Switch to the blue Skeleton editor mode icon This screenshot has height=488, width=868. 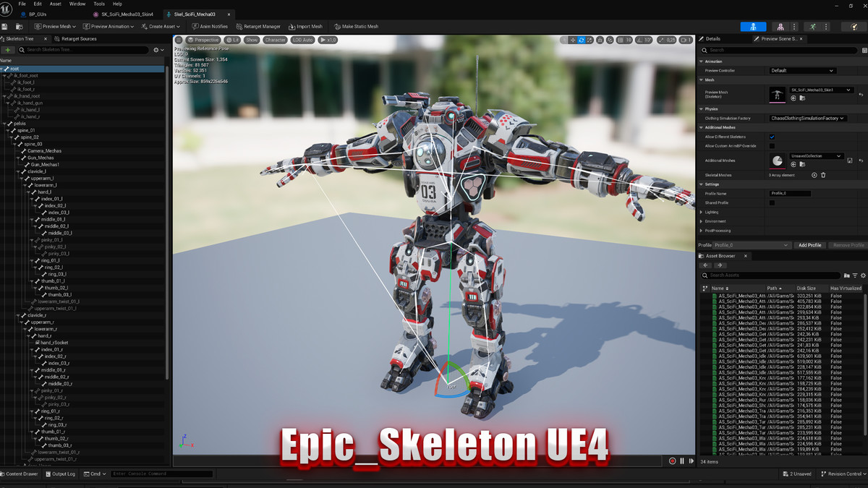coord(753,27)
